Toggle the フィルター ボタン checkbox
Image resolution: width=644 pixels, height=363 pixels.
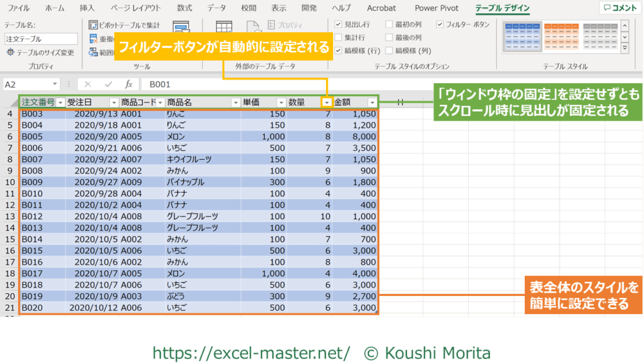440,25
